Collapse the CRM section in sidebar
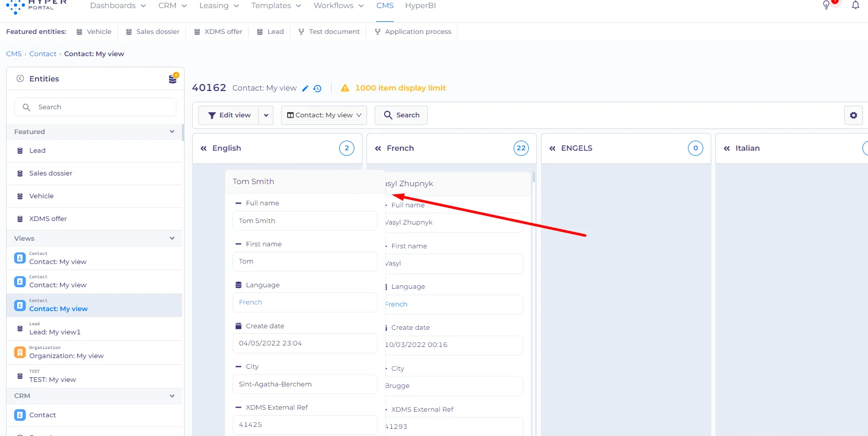Image resolution: width=868 pixels, height=436 pixels. click(172, 396)
